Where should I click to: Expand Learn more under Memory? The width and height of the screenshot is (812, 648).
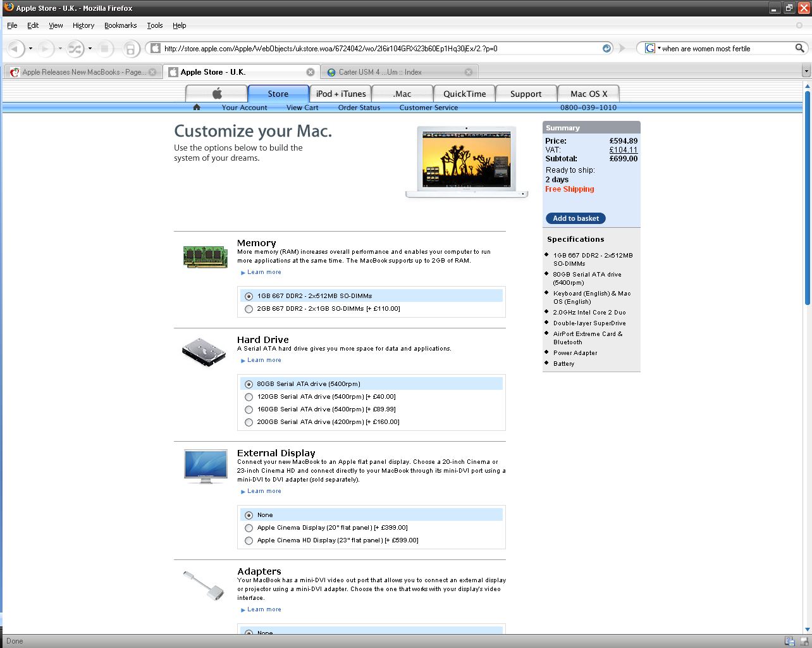pyautogui.click(x=264, y=272)
